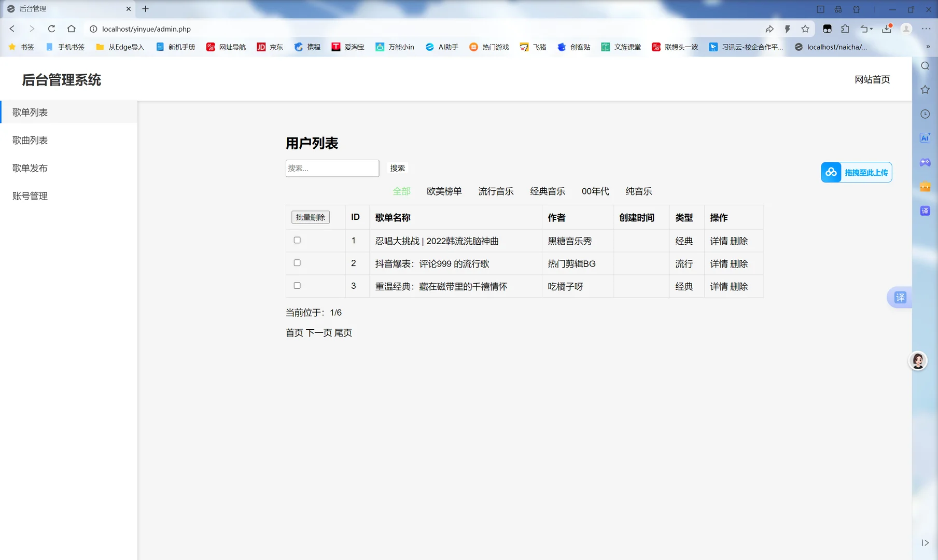The image size is (938, 560).
Task: Open the 京东 bookmark via its JD icon
Action: point(261,47)
